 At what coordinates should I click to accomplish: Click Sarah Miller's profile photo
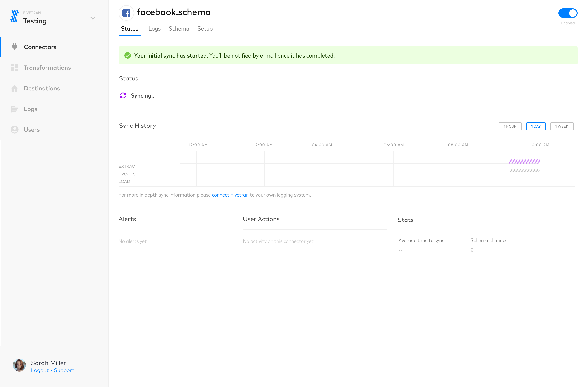click(x=19, y=365)
